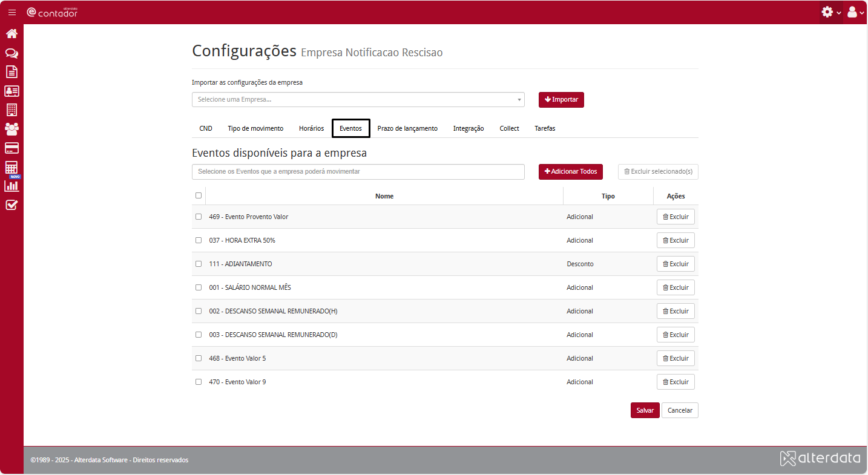Viewport: 868px width, 475px height.
Task: Click Excluir for 001 - SALÁRIO NORMAL MÊS
Action: [676, 287]
